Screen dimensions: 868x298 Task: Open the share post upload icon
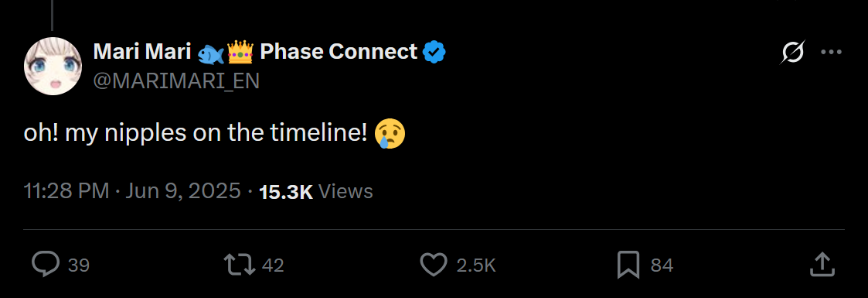click(822, 264)
